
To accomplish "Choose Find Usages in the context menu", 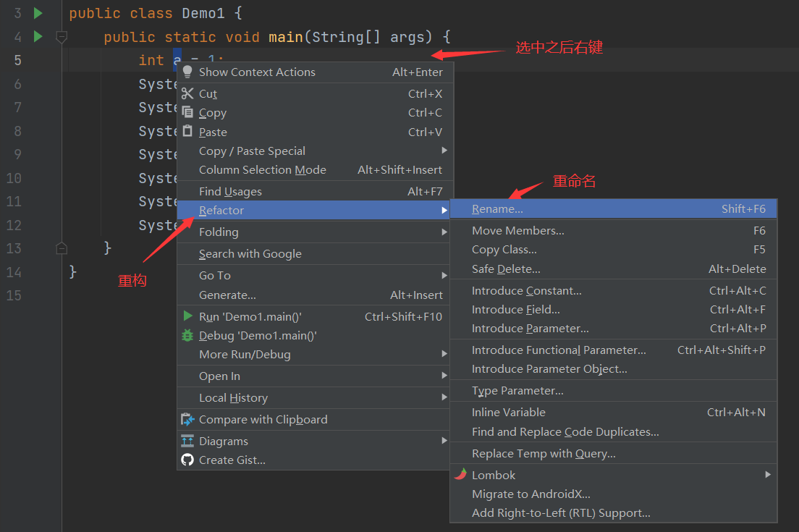I will click(x=313, y=192).
